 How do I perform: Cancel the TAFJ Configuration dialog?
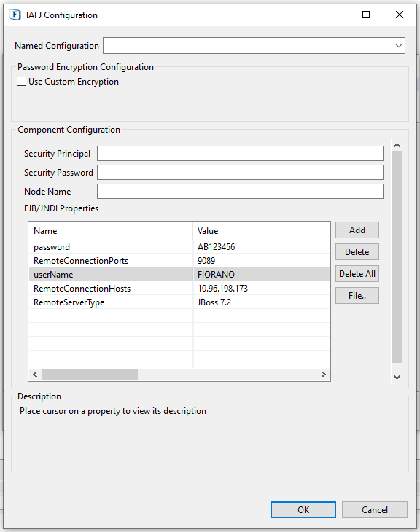coord(375,510)
